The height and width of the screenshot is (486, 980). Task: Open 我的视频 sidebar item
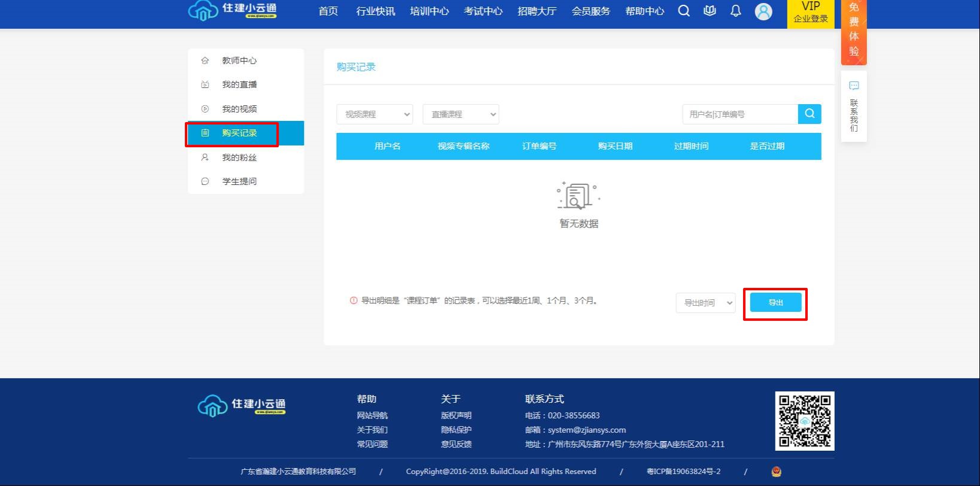point(239,109)
